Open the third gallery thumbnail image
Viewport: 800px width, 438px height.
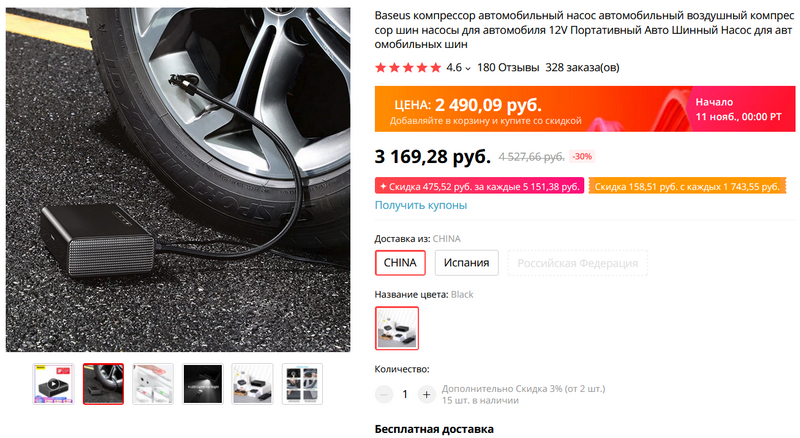153,383
